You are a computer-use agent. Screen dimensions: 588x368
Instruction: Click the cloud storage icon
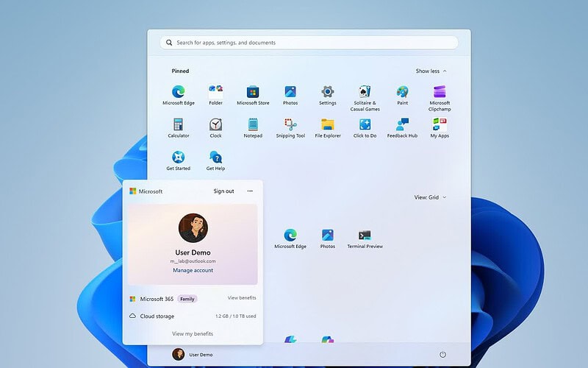tap(132, 316)
